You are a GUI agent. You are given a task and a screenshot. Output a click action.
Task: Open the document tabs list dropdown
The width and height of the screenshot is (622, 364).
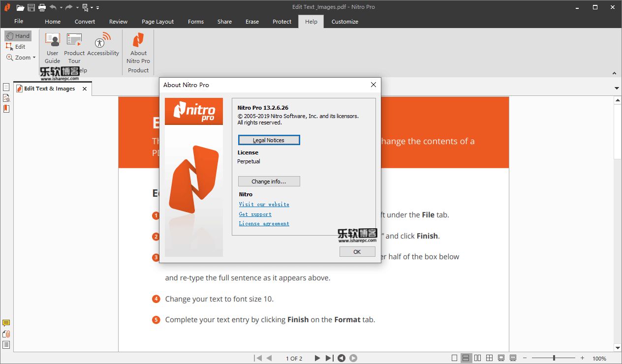pos(617,89)
